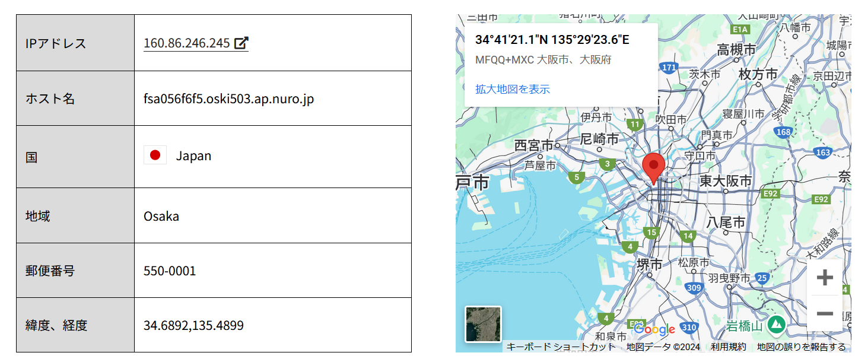Click route 171 highway shield
The width and height of the screenshot is (868, 359).
coord(669,68)
